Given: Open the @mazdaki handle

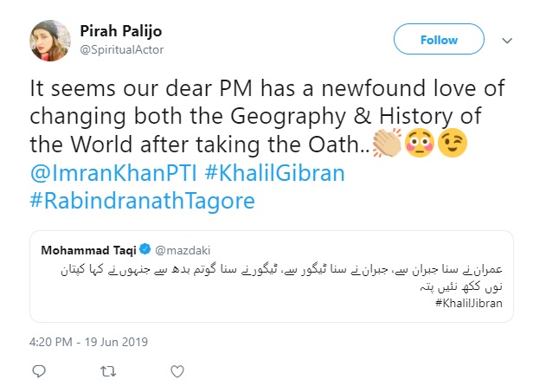Looking at the screenshot, I should (182, 251).
